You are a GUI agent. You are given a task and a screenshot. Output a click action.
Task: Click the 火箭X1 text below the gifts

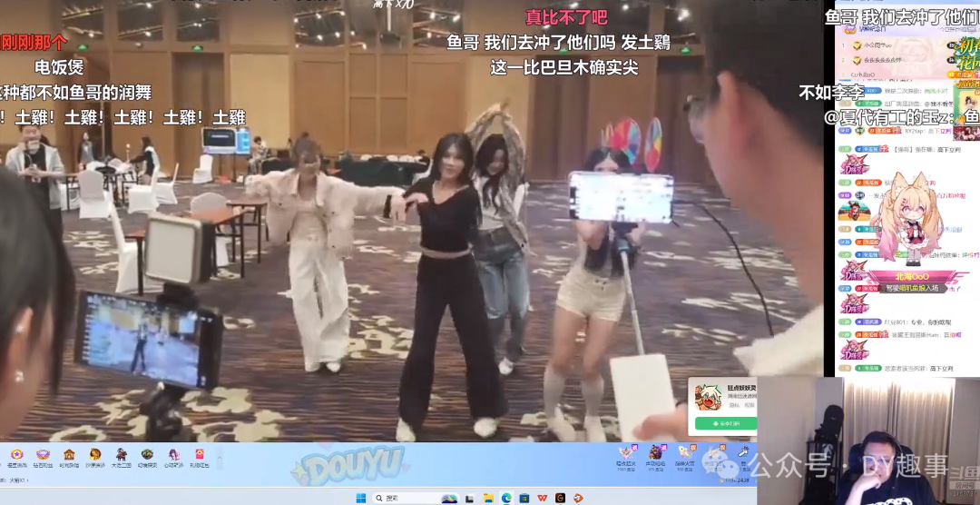pyautogui.click(x=17, y=480)
